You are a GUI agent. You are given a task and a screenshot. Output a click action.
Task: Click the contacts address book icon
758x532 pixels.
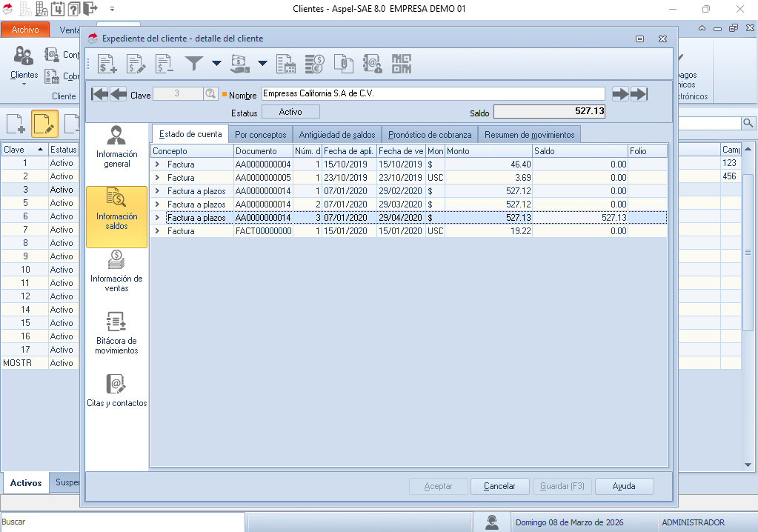pos(373,64)
